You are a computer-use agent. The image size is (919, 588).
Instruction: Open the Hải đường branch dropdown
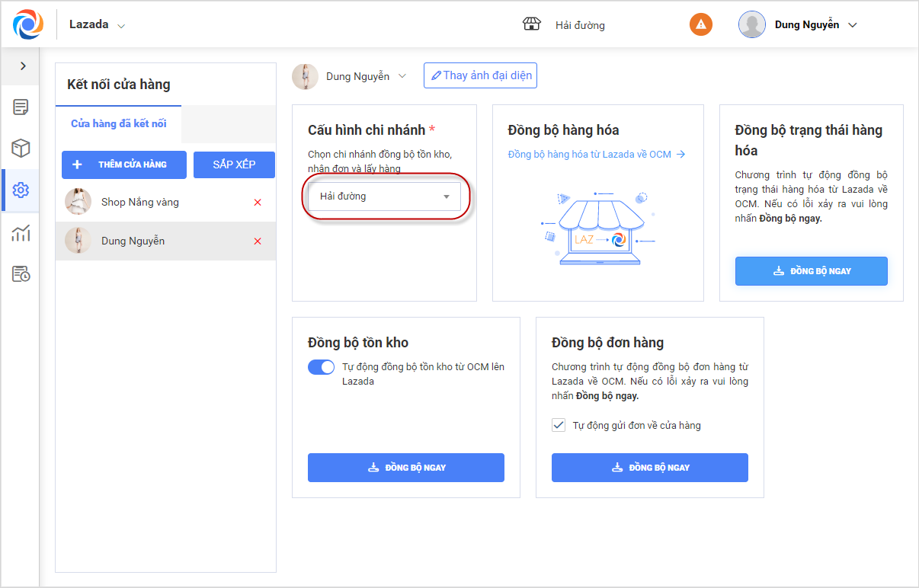pos(384,197)
